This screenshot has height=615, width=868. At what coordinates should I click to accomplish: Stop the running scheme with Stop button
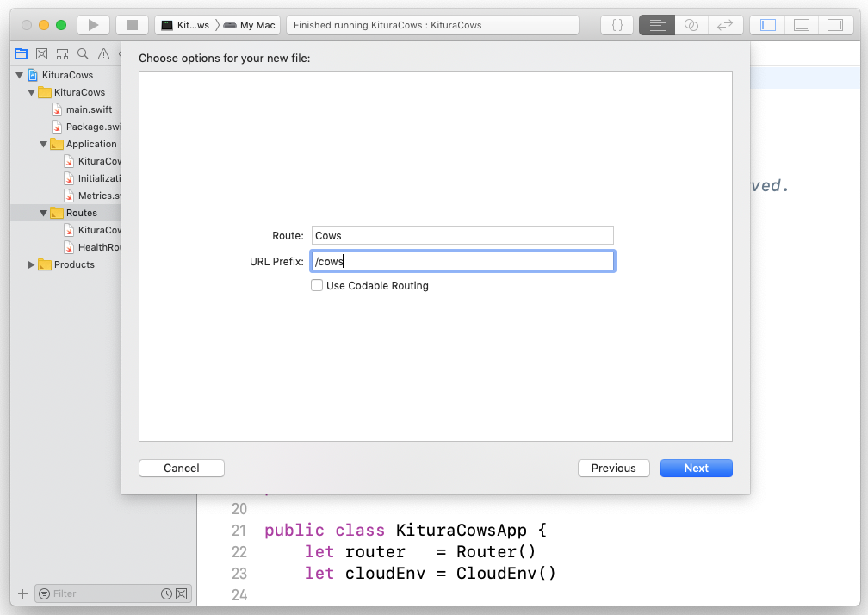click(x=133, y=25)
